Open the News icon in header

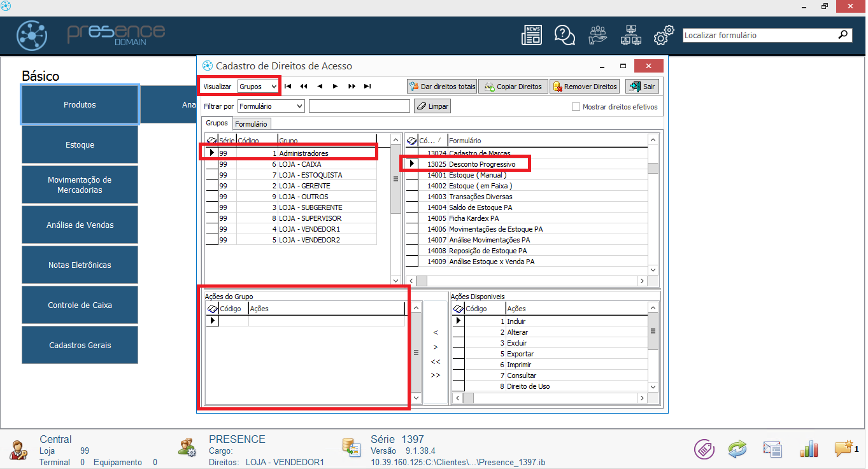coord(531,36)
